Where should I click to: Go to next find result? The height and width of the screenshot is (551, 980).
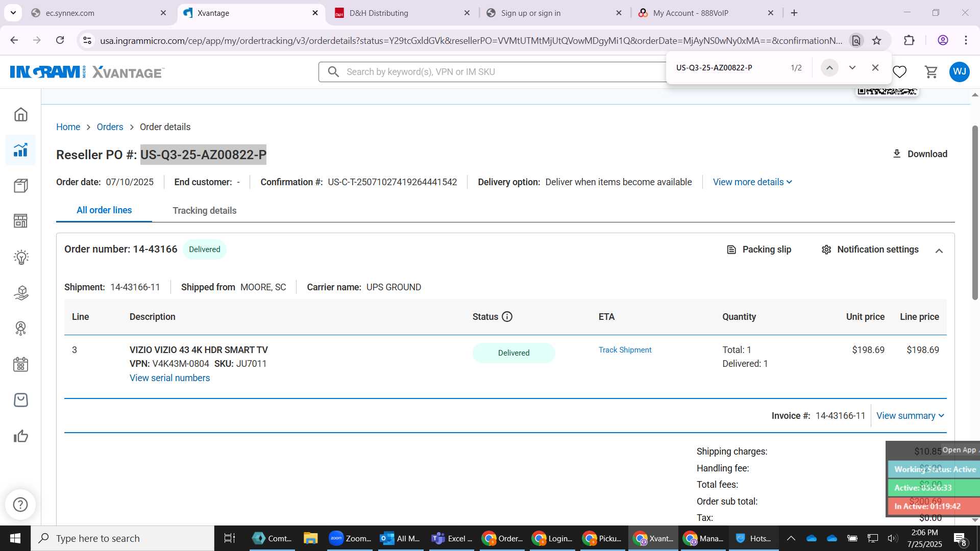pos(852,68)
